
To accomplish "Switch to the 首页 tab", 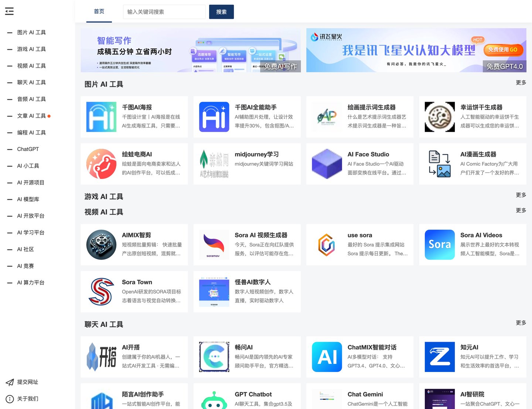I will coord(99,11).
